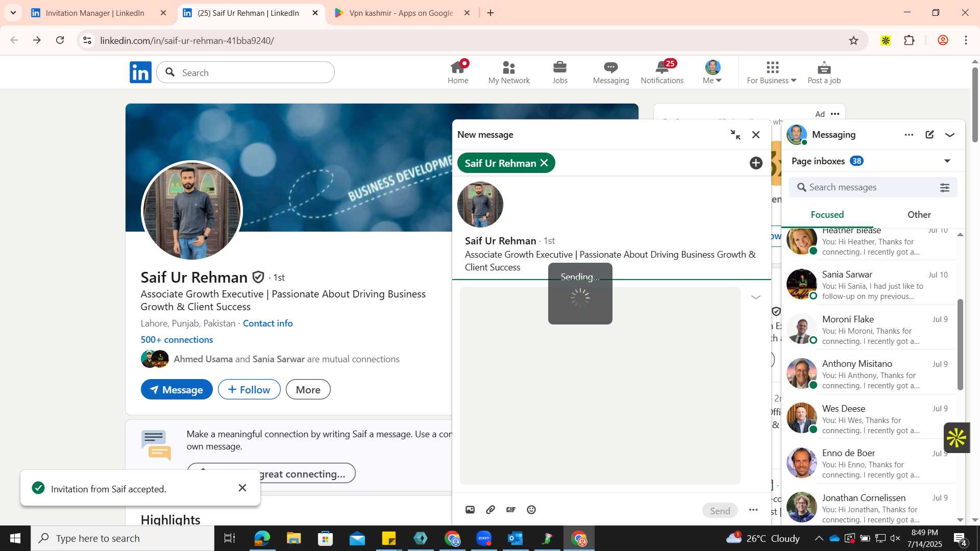980x551 pixels.
Task: Open conversation with Sania Sarwar
Action: [x=868, y=285]
